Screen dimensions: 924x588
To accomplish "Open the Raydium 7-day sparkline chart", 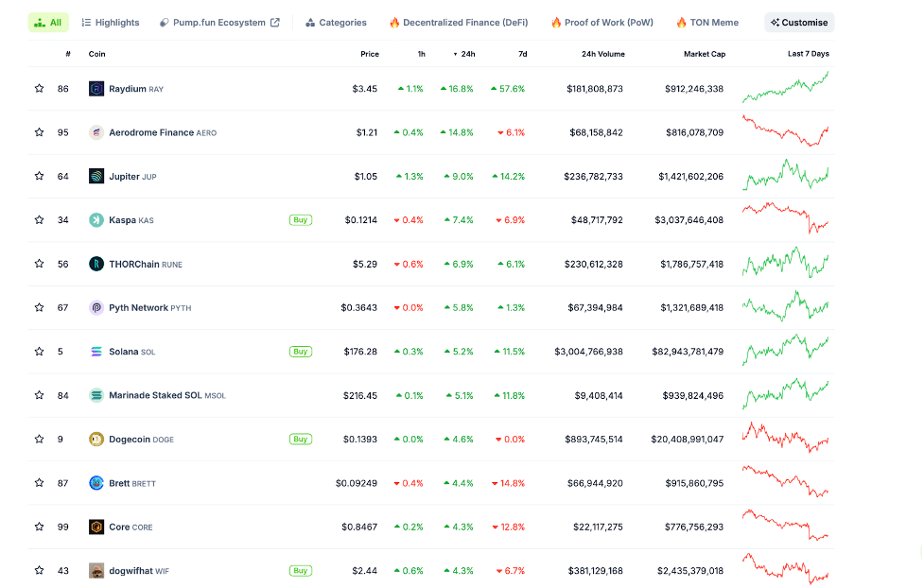I will tap(786, 87).
